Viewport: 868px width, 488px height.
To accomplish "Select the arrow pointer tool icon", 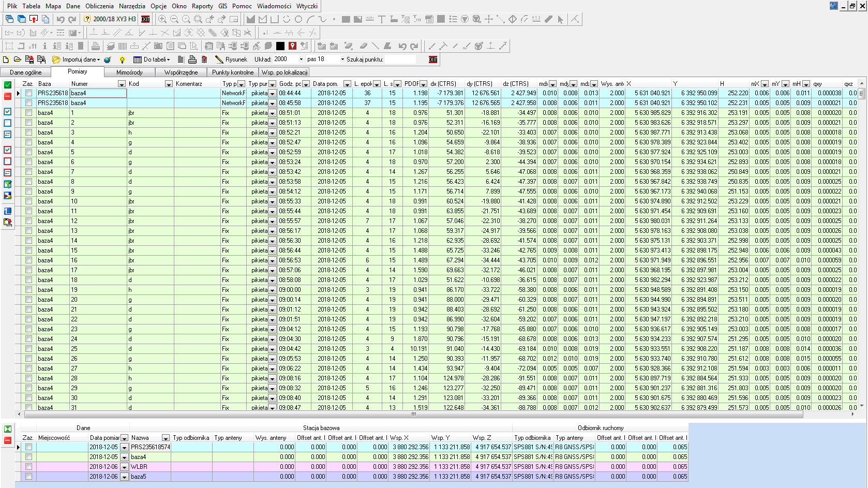I will (x=561, y=19).
